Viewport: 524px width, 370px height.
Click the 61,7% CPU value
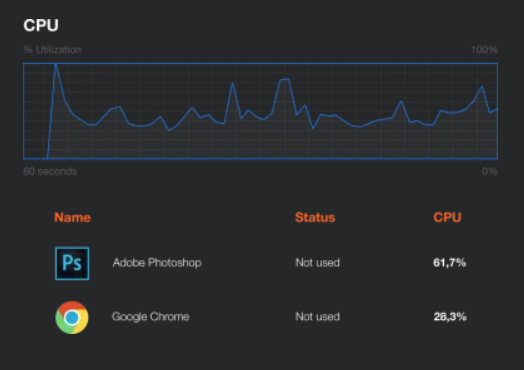tap(449, 263)
